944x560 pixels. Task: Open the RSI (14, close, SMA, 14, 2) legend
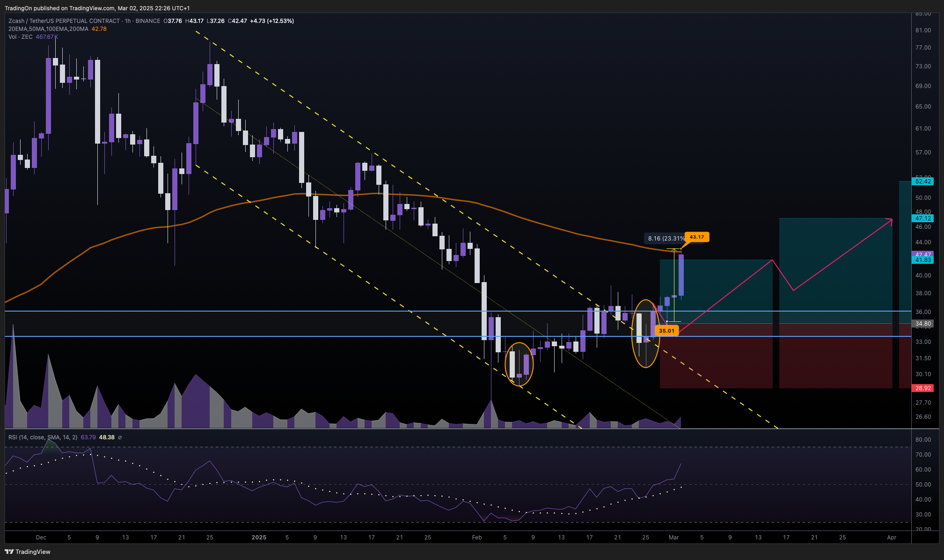pos(43,437)
